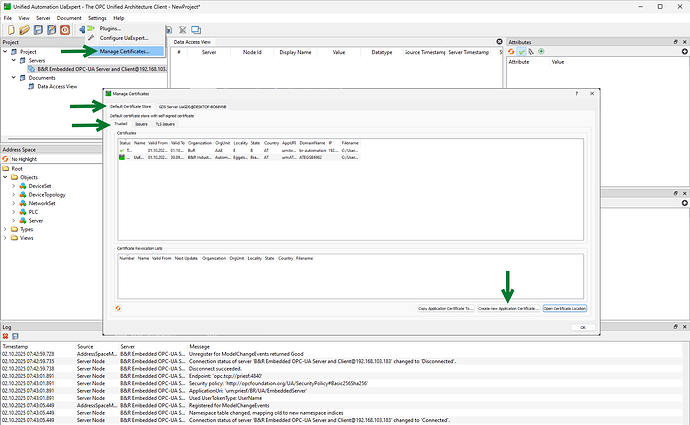Click the DeviceSet node icon
This screenshot has height=425, width=690.
point(23,186)
